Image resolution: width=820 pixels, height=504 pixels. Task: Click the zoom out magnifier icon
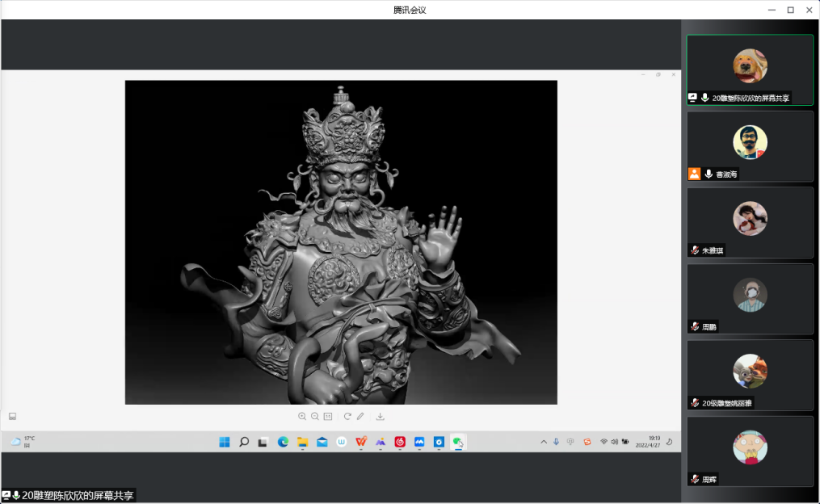pos(315,417)
